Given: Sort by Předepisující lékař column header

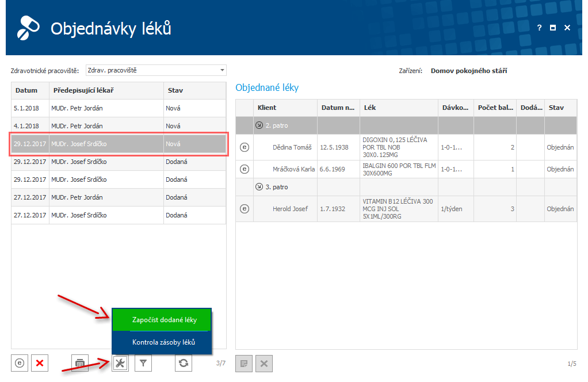Looking at the screenshot, I should click(x=106, y=90).
